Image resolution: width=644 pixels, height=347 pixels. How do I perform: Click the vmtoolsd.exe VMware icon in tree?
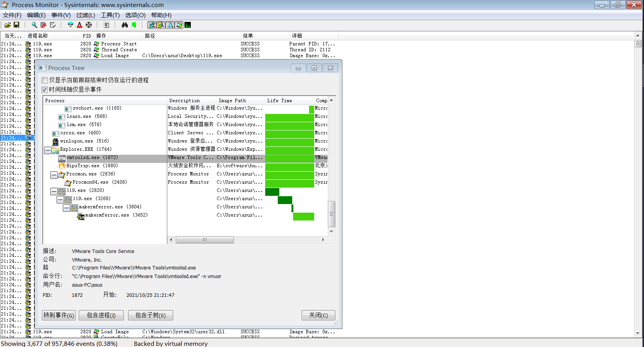click(62, 158)
